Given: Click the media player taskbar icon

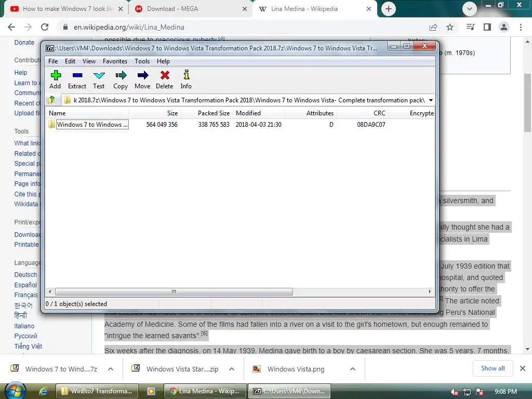Looking at the screenshot, I should [151, 391].
